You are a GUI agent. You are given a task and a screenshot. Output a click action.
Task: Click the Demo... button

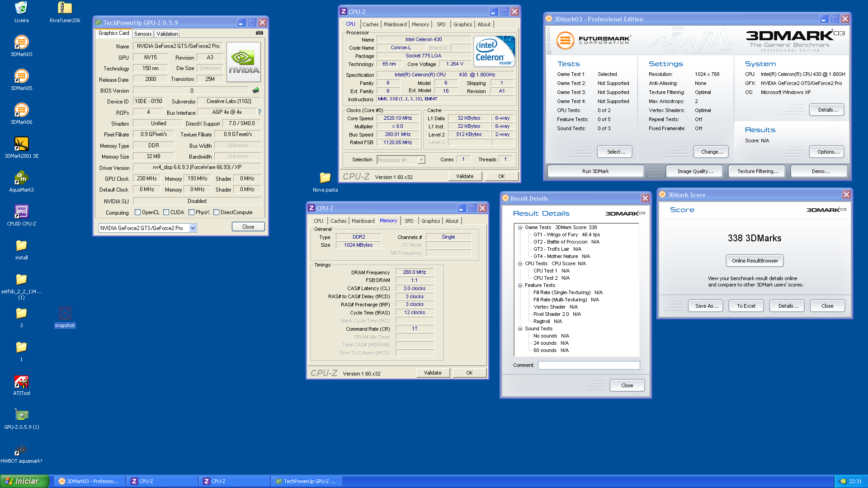[x=820, y=171]
